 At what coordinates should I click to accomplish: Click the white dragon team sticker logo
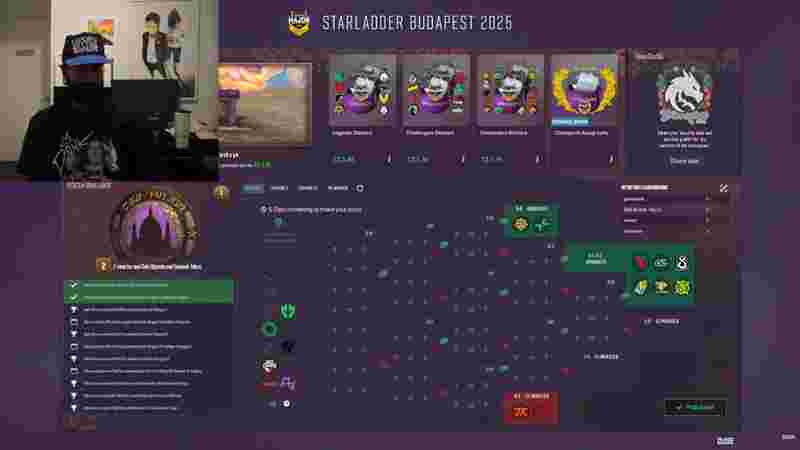point(684,96)
